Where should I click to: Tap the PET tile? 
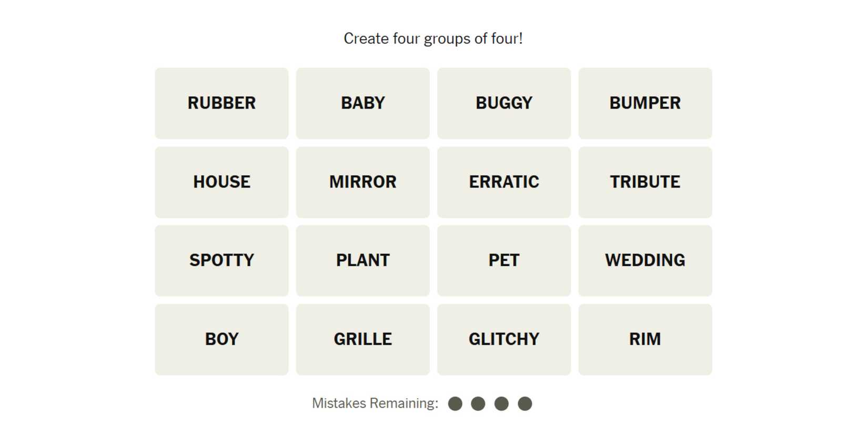(x=503, y=260)
